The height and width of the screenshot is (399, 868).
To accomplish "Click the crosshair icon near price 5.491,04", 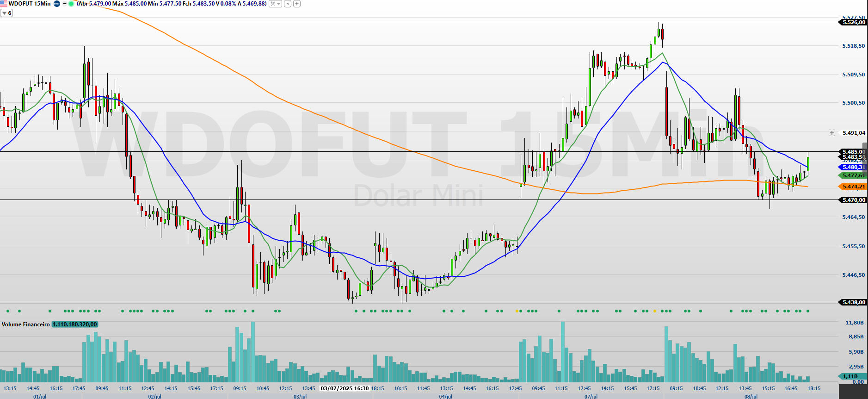I will coord(831,133).
